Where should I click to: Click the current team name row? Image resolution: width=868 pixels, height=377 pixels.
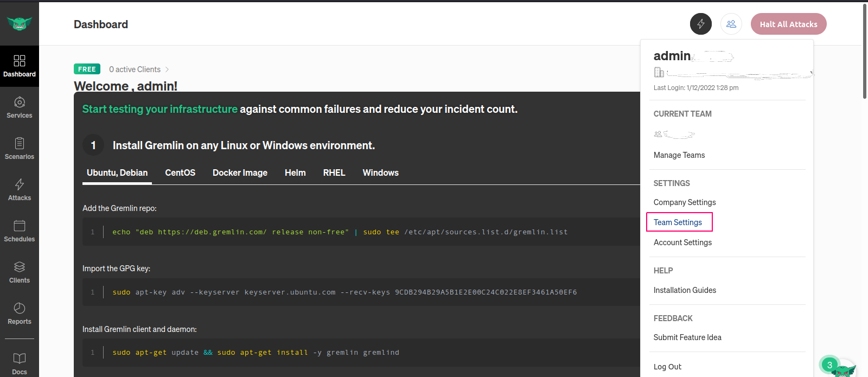pyautogui.click(x=674, y=134)
